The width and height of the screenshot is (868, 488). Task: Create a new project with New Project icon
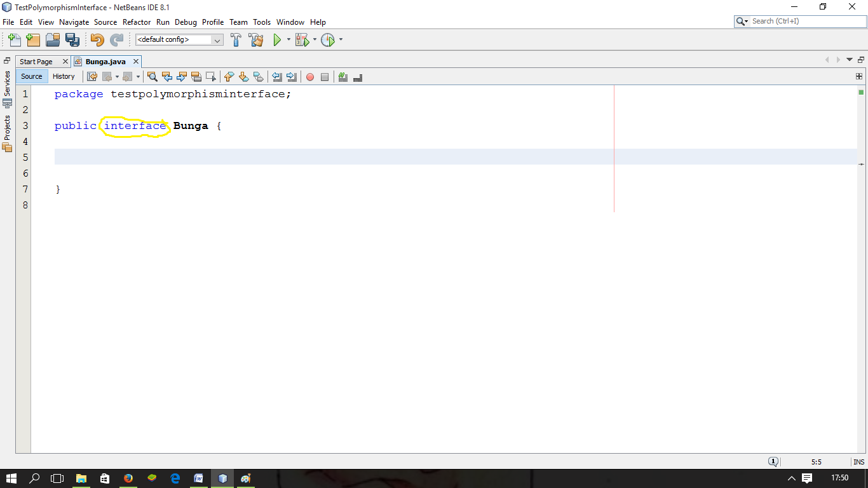click(32, 39)
